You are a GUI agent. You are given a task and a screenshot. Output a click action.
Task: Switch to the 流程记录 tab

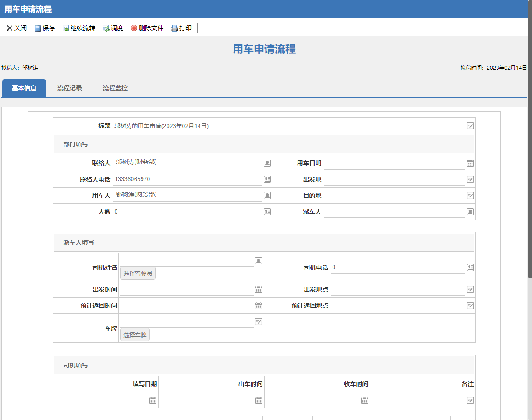[x=70, y=88]
